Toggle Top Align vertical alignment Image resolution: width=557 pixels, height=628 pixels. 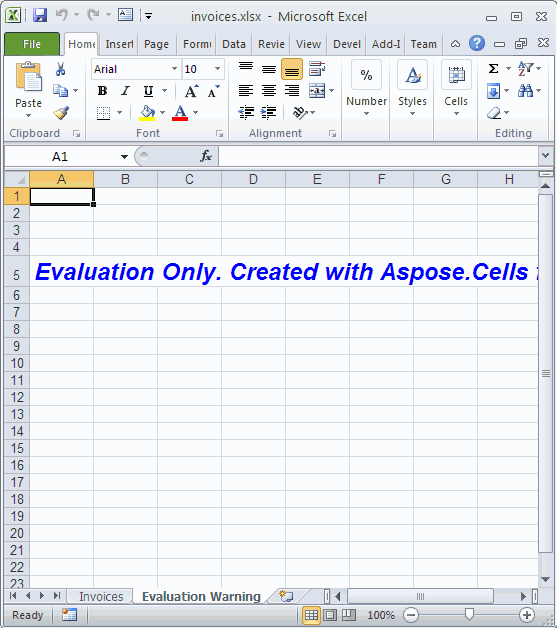pyautogui.click(x=246, y=68)
